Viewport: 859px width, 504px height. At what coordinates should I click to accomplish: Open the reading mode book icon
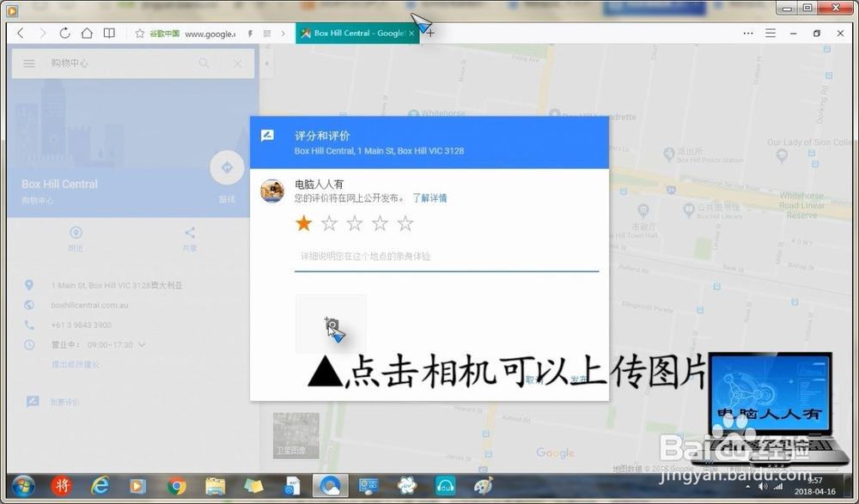click(x=110, y=33)
